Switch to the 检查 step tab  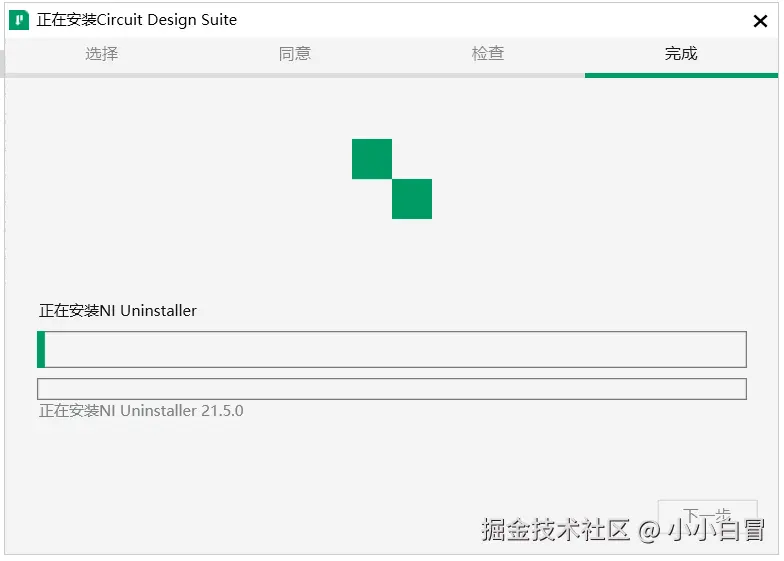[488, 54]
